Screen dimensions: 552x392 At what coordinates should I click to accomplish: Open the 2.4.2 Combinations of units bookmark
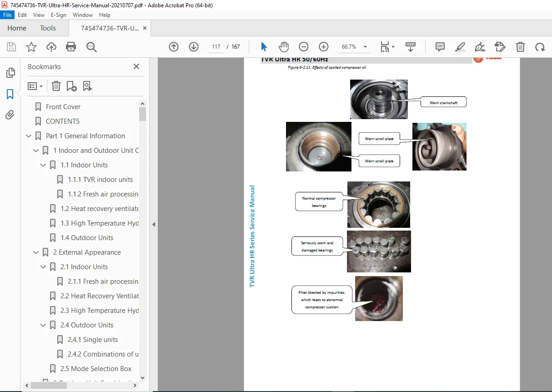(103, 354)
